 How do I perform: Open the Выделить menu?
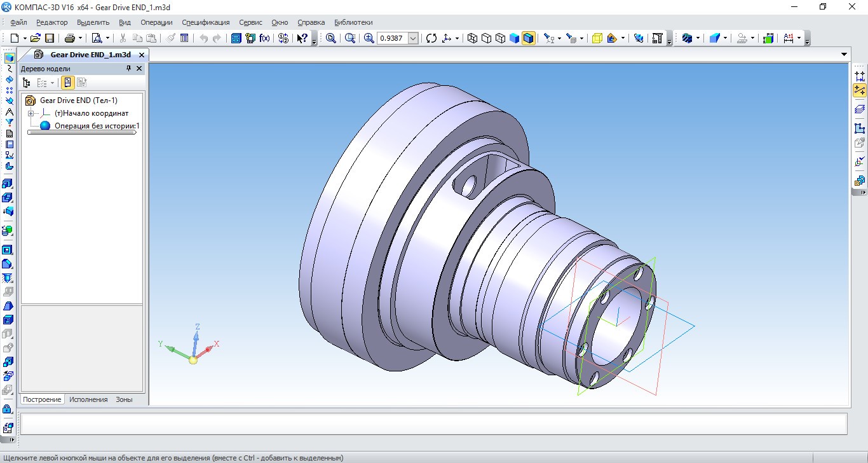tap(93, 22)
